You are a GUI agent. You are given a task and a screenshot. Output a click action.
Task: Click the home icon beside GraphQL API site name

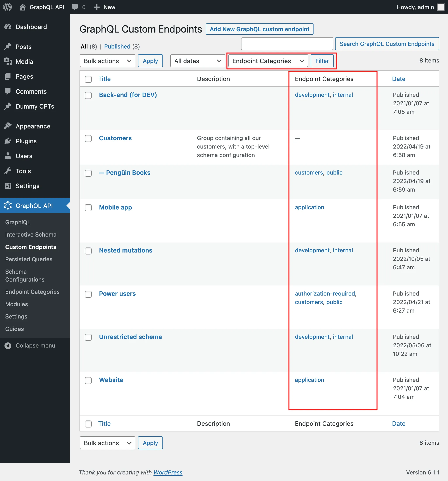coord(22,7)
